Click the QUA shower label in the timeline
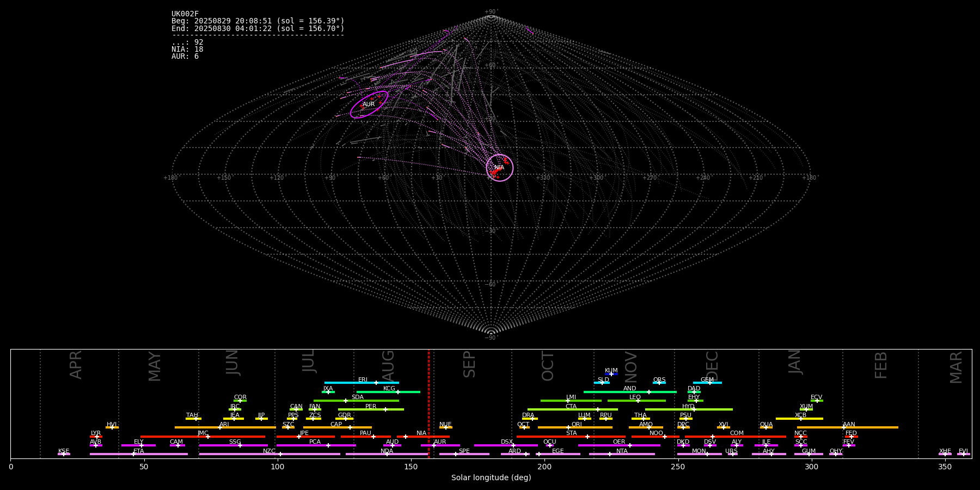 pos(767,425)
